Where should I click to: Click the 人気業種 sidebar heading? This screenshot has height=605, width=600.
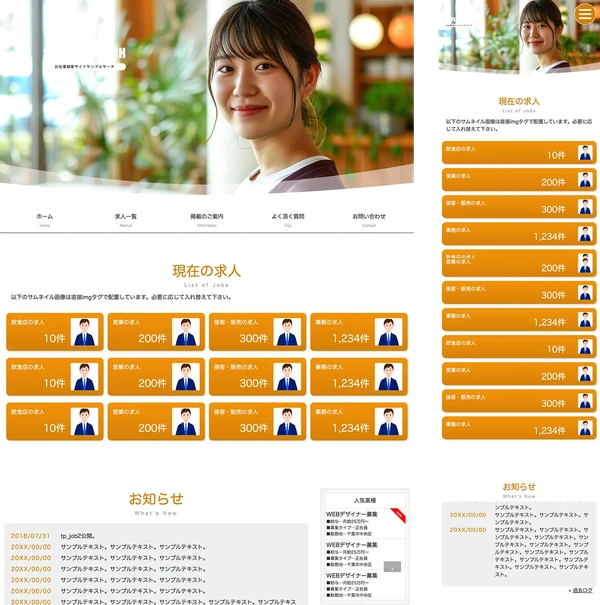point(365,500)
